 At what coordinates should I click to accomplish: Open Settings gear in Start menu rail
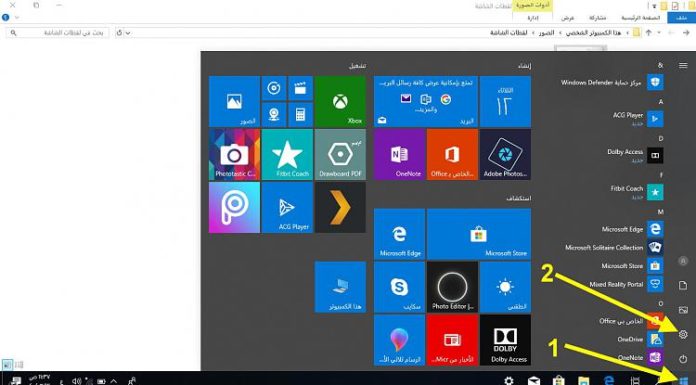coord(683,334)
